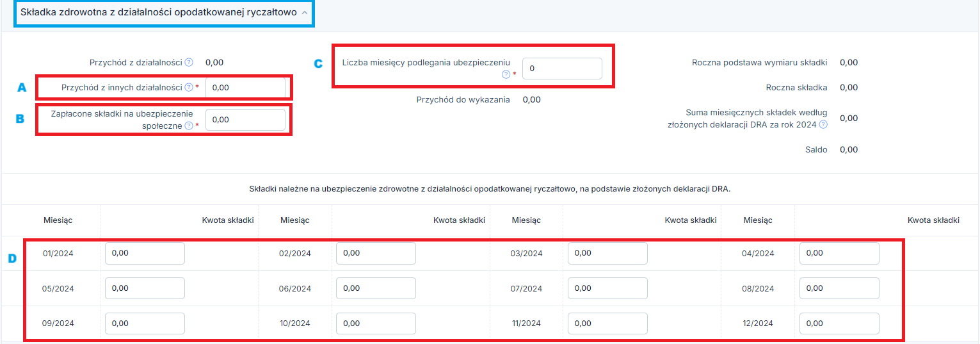Open help icon under Liczba miesięcy podlegania ubezpieczeniu
This screenshot has width=980, height=344.
pos(506,74)
